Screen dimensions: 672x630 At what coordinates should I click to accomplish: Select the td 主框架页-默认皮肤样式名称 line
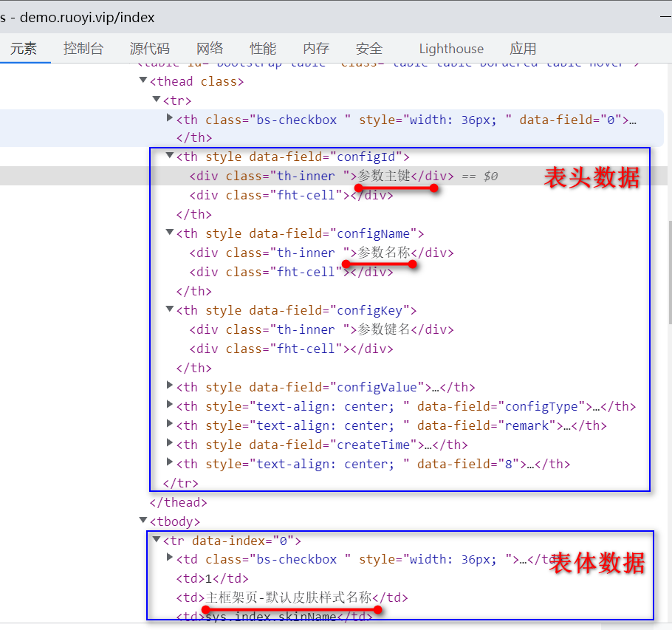point(292,598)
